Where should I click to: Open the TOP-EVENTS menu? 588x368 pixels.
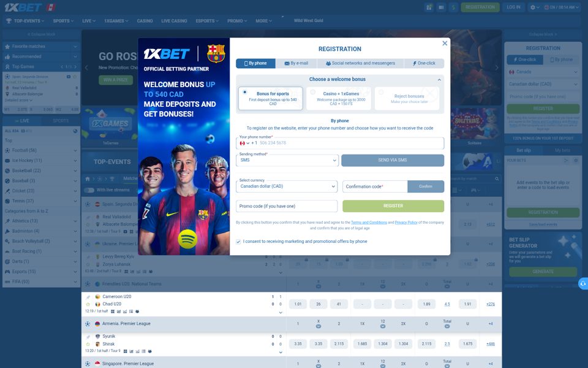25,21
